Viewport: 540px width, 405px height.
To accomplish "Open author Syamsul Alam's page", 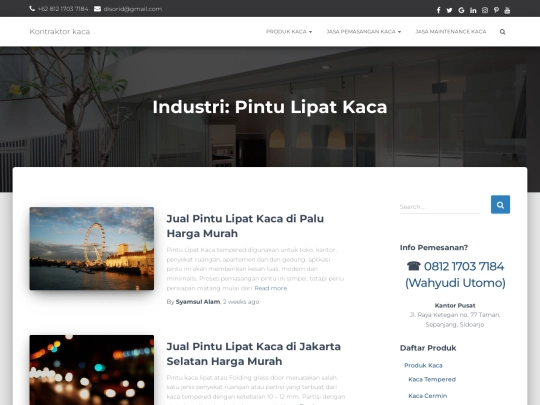I will click(198, 302).
